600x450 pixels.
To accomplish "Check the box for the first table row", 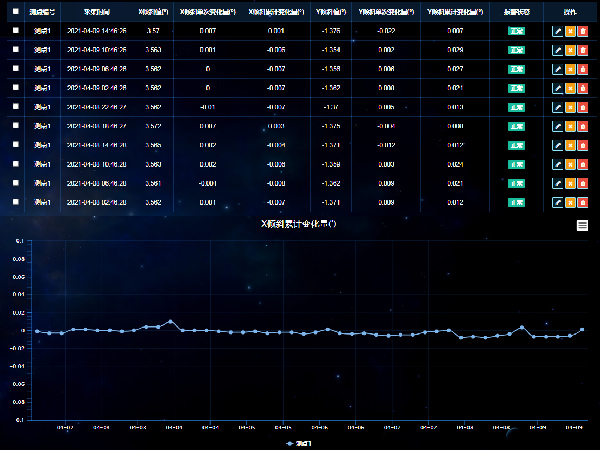I will pyautogui.click(x=15, y=31).
